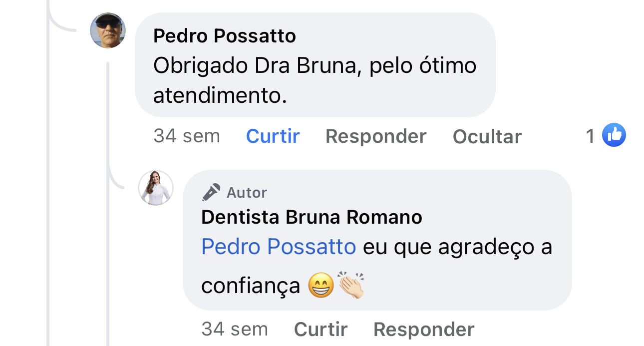Open Dentista Bruna Romano's profile via her name
This screenshot has width=644, height=346.
(312, 217)
